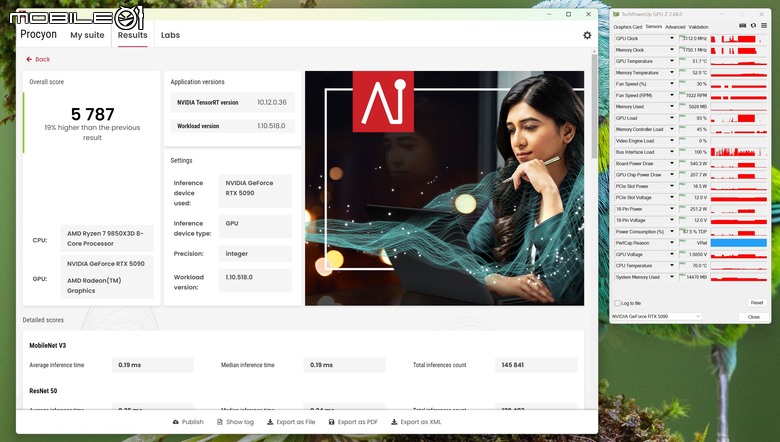780x442 pixels.
Task: Click GPU-Z refresh icon
Action: click(x=753, y=25)
